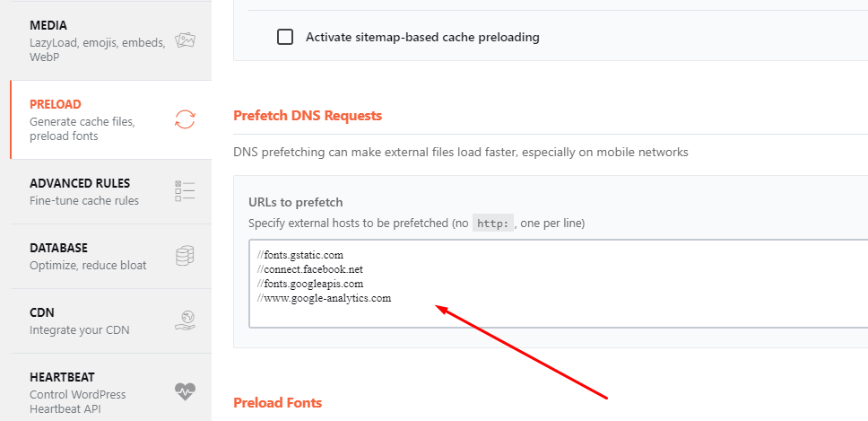Open the CDN tab title text
Screen dimensions: 868x421
[42, 312]
